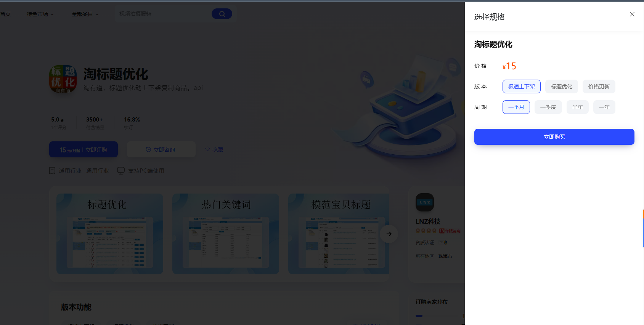Open the 标题优化 screenshot thumbnail

coord(110,234)
